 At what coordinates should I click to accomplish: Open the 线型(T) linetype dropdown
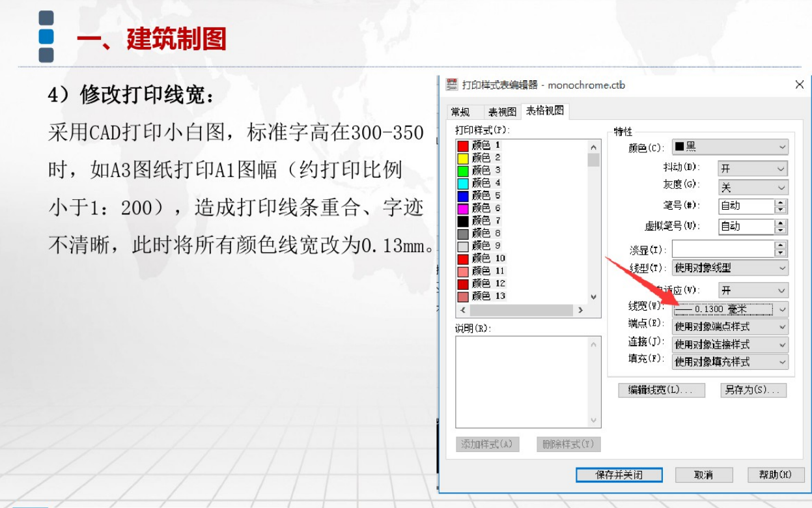pyautogui.click(x=730, y=268)
